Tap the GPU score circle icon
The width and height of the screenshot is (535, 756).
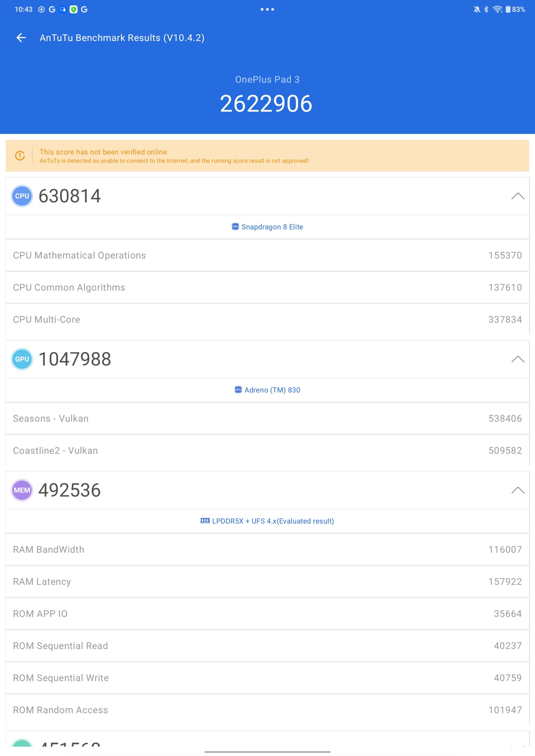pyautogui.click(x=22, y=359)
